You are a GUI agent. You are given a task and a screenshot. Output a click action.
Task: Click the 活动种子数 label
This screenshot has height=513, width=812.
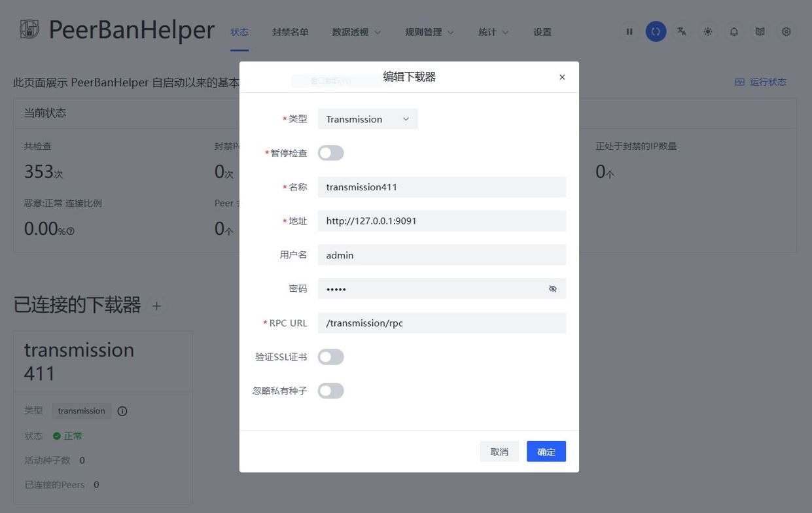click(47, 460)
